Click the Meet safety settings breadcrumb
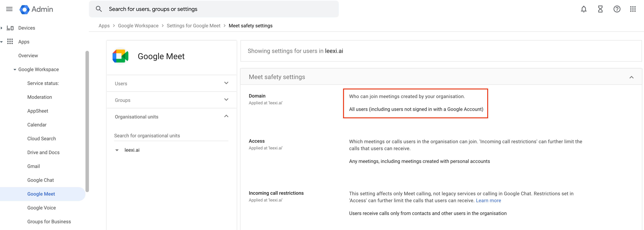This screenshot has width=644, height=230. click(251, 26)
